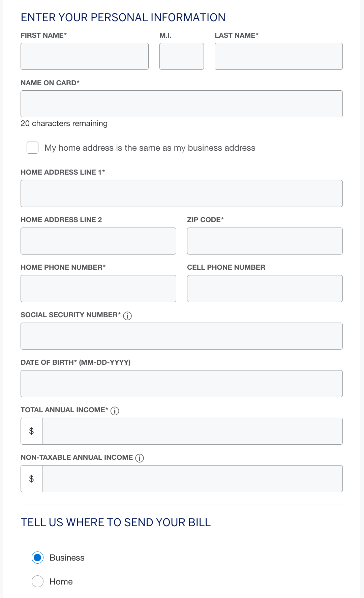Click the First Name input field
Viewport: 364px width, 598px height.
[x=85, y=56]
